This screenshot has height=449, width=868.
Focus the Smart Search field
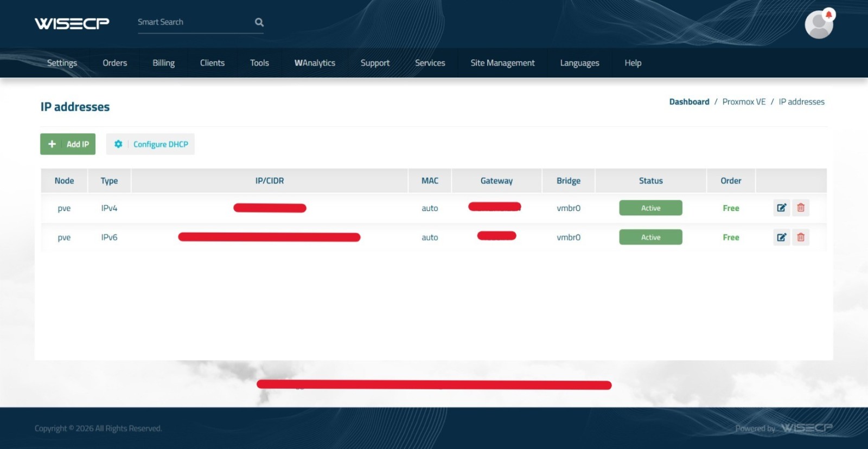click(x=193, y=22)
